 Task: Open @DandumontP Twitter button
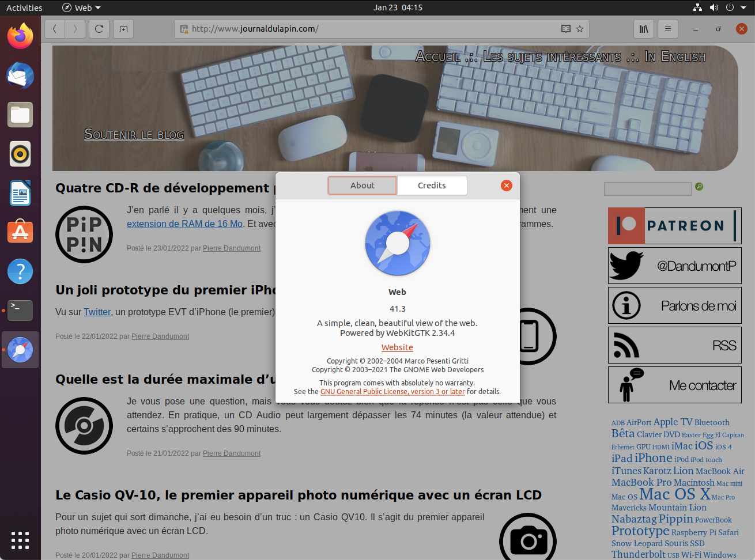[x=675, y=266]
